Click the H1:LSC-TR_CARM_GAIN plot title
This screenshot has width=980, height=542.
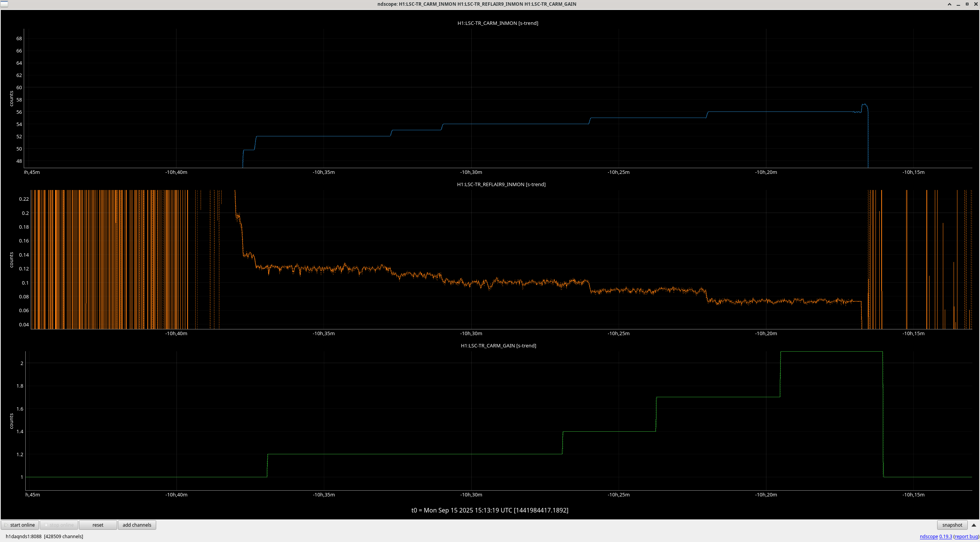click(x=498, y=346)
